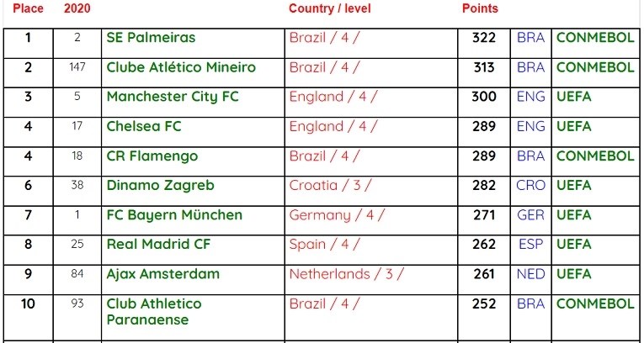Click the Points column header
Image resolution: width=644 pixels, height=343 pixels.
pyautogui.click(x=480, y=8)
